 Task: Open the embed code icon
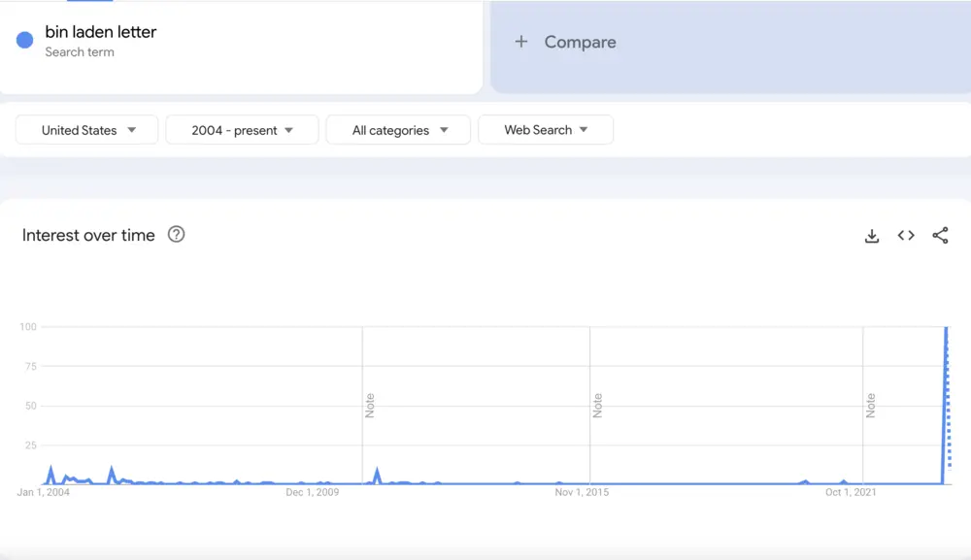pyautogui.click(x=906, y=236)
